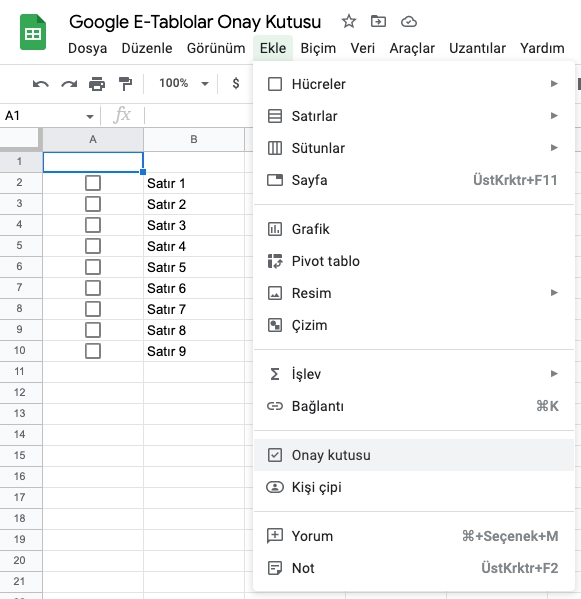The height and width of the screenshot is (599, 581).
Task: Close the open Ekle menu
Action: 273,49
